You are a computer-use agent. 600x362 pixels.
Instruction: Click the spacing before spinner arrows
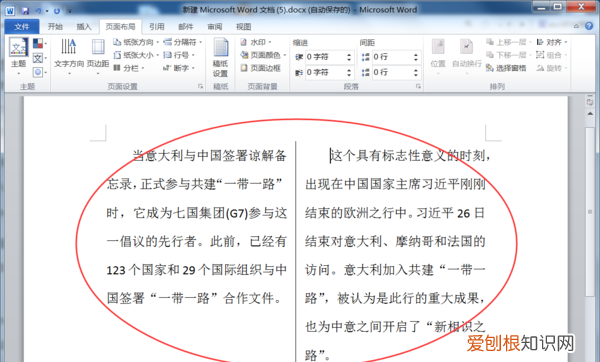(x=416, y=57)
